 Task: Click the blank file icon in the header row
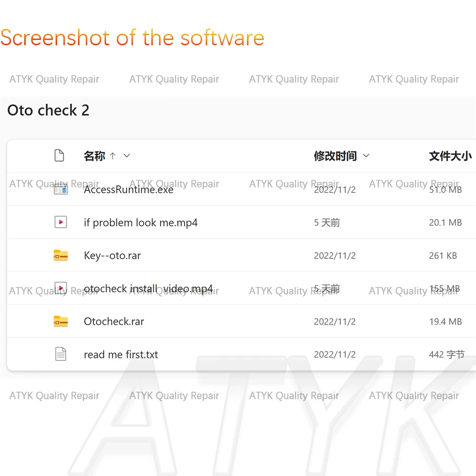(59, 155)
